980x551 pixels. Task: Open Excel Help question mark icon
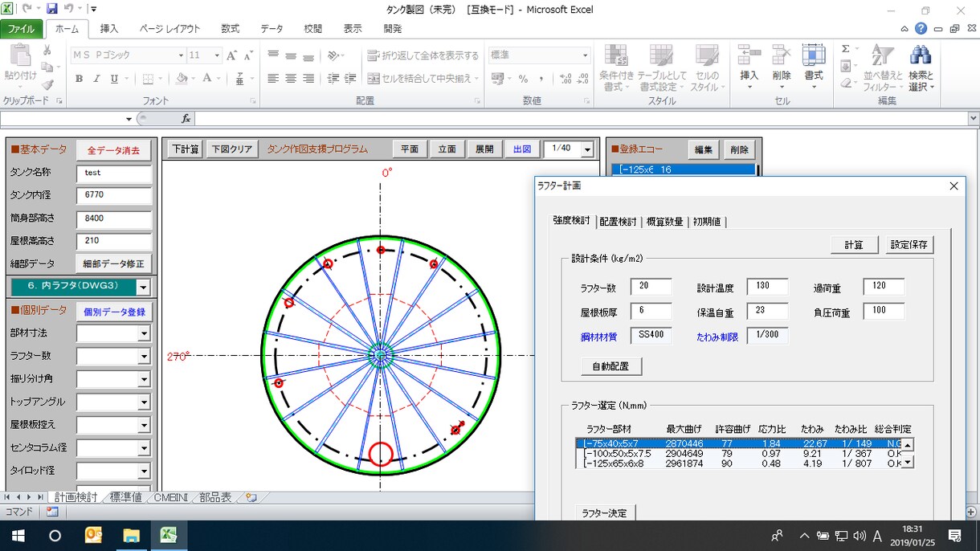[921, 28]
